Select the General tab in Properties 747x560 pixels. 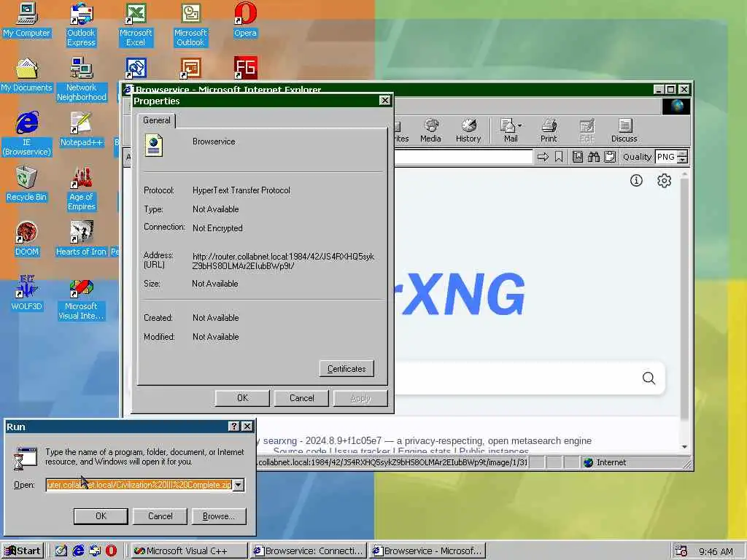click(157, 120)
